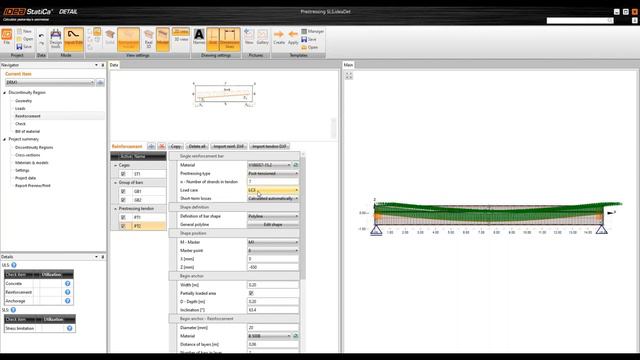This screenshot has height=360, width=640.
Task: Add new reinforcement with plus icon
Action: point(151,146)
